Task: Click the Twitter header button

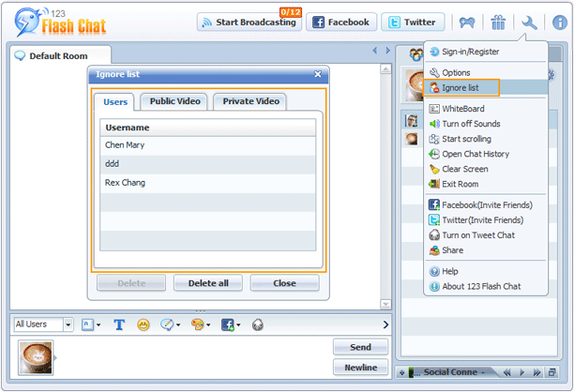Action: point(413,23)
